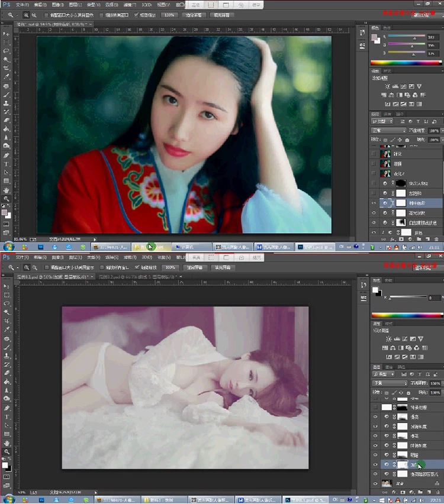Select the Lasso tool in upper window toolbar
Screen dimensions: 444x504
point(7,51)
